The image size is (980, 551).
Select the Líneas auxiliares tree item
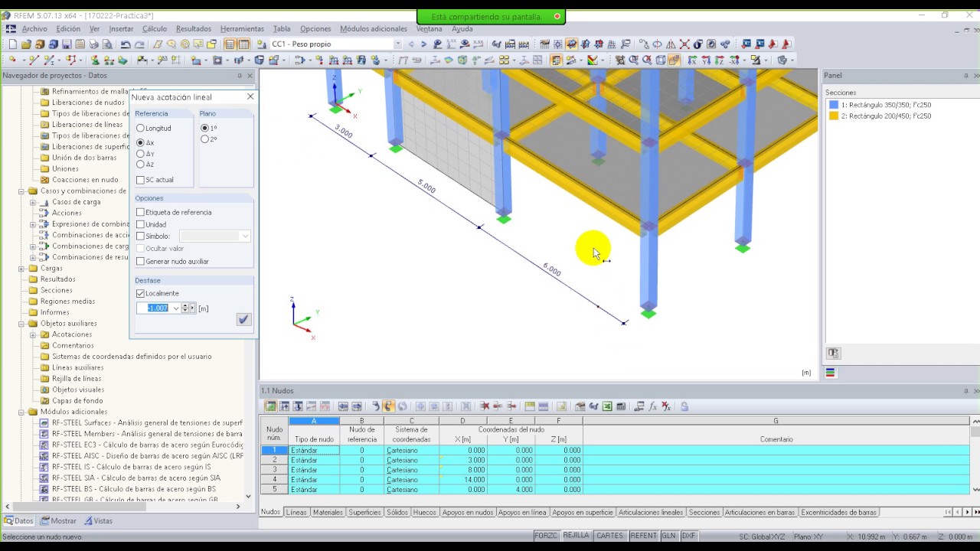(x=77, y=367)
